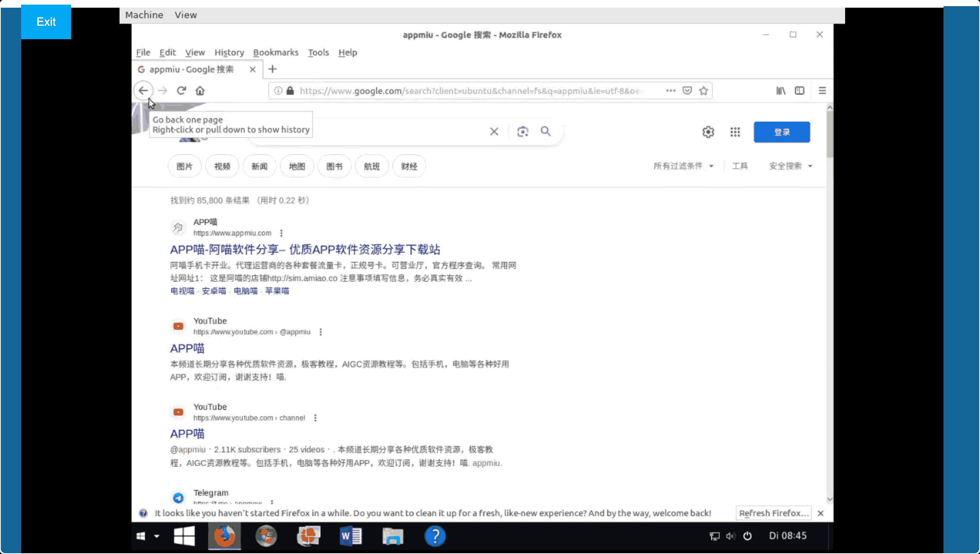Save page to Pocket icon
980x554 pixels.
point(687,91)
